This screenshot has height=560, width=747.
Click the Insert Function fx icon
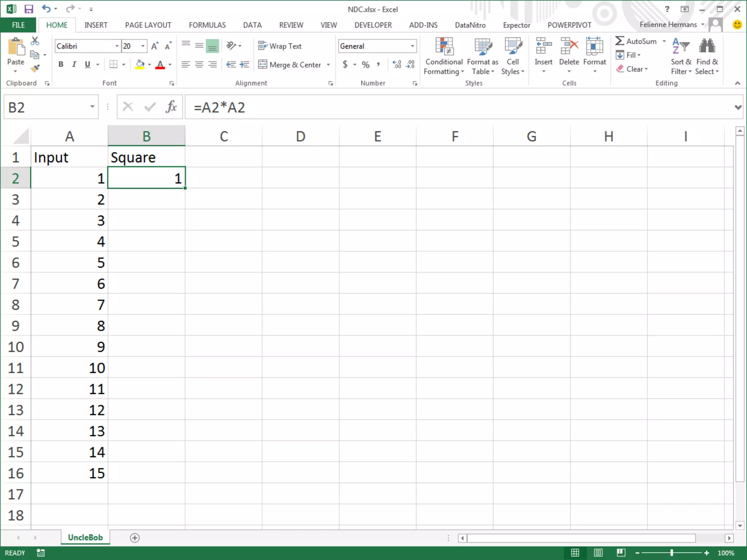click(171, 107)
